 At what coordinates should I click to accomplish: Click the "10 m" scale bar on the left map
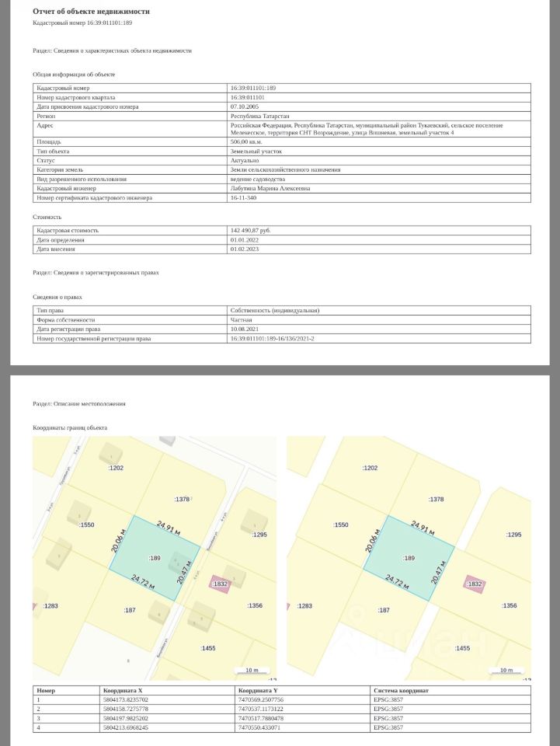click(252, 671)
